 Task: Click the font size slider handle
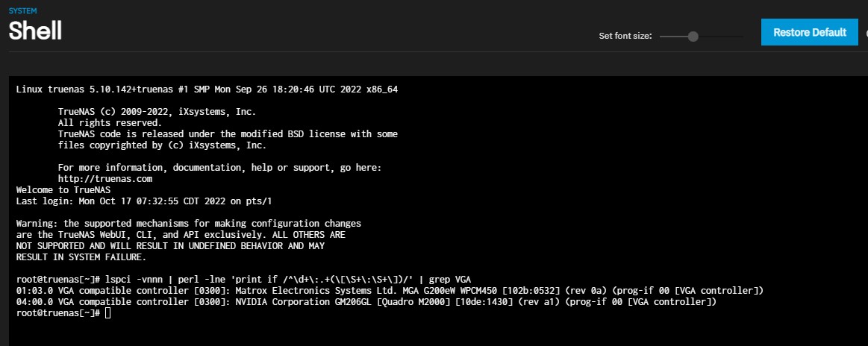click(x=693, y=37)
